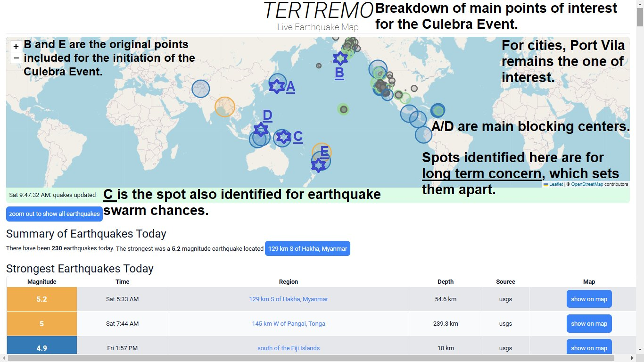Click the blue earthquake circle near Ecuador coast
The width and height of the screenshot is (644, 362).
tap(423, 135)
